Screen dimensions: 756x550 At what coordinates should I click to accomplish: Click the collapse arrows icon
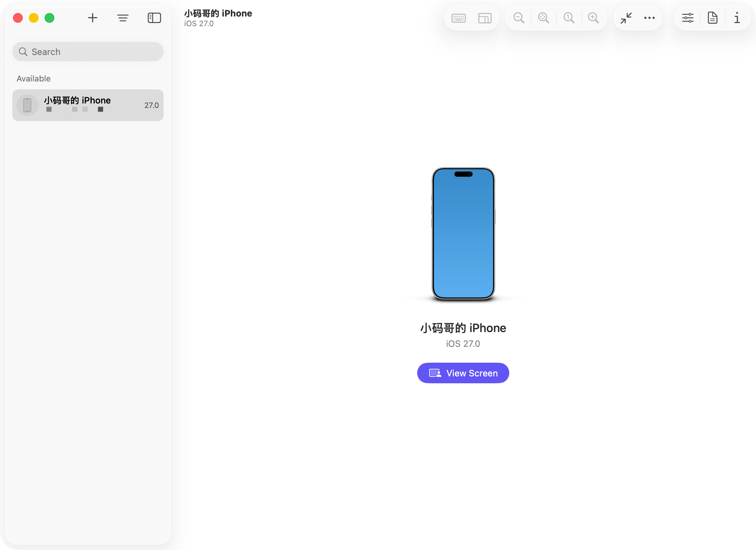click(626, 18)
